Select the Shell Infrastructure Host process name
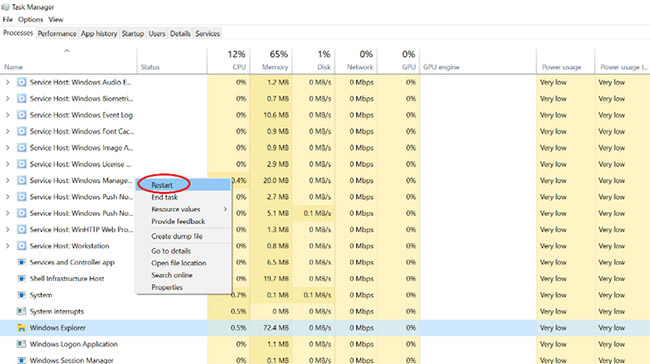The height and width of the screenshot is (364, 650). (x=67, y=279)
